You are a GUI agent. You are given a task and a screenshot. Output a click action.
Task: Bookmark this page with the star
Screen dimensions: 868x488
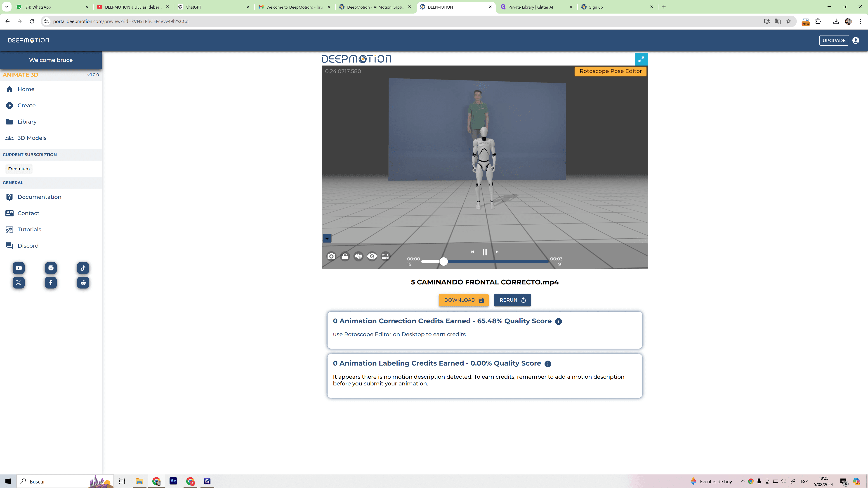789,21
